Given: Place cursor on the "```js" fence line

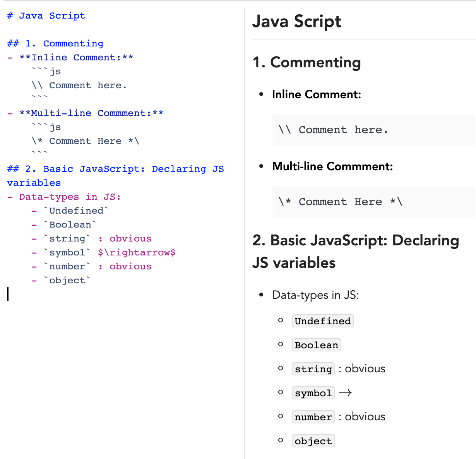Looking at the screenshot, I should click(46, 71).
